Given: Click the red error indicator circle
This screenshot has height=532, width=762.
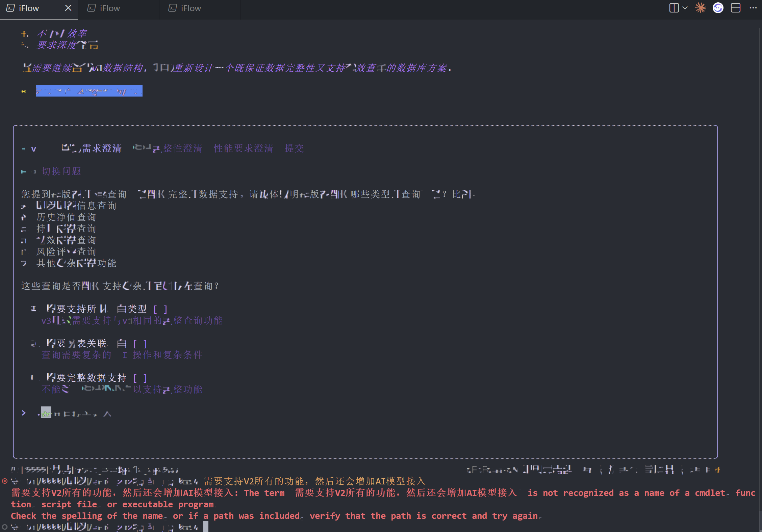Looking at the screenshot, I should 5,481.
